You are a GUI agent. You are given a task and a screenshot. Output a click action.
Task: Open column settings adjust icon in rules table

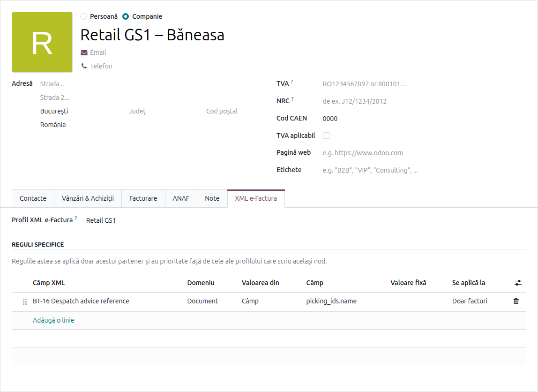point(518,283)
